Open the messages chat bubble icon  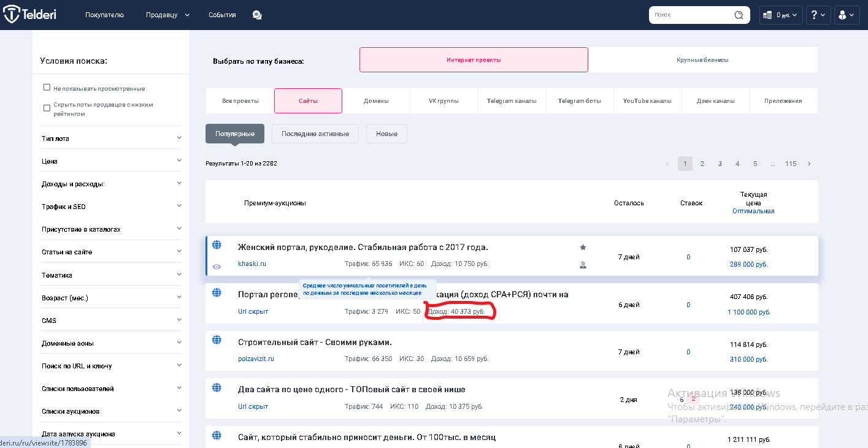coord(257,15)
